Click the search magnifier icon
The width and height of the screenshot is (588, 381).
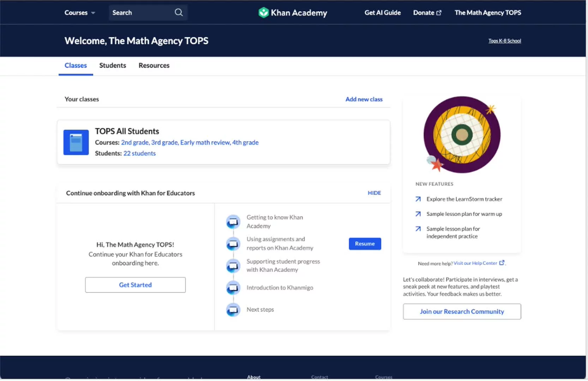coord(179,12)
